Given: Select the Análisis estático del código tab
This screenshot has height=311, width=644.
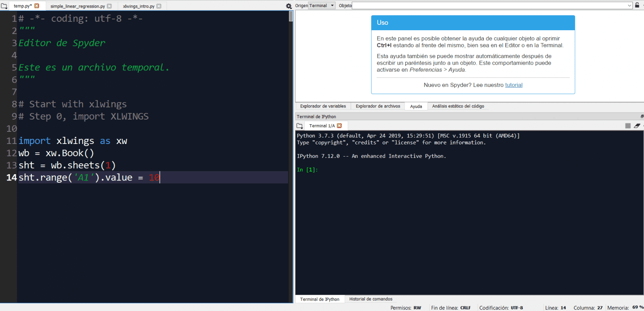Looking at the screenshot, I should [458, 106].
